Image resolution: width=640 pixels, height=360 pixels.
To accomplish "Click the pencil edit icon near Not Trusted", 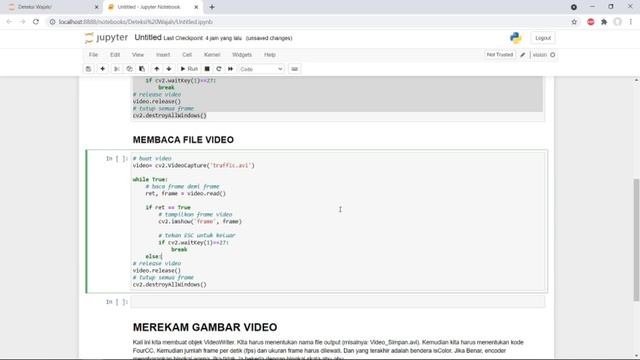I will 523,55.
